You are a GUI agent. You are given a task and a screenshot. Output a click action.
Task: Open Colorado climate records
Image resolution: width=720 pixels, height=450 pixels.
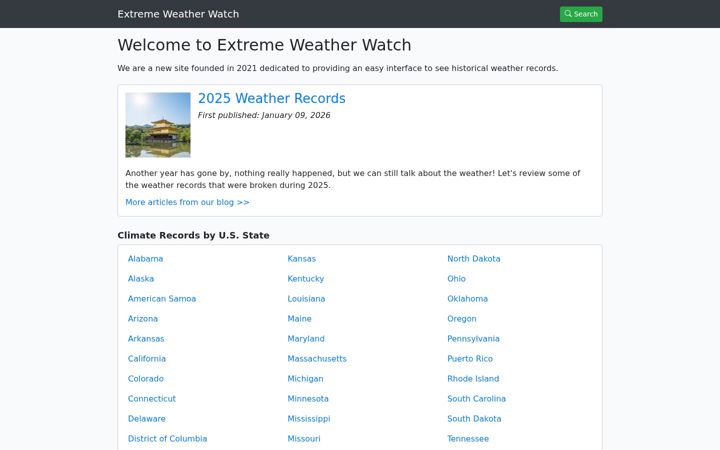146,379
